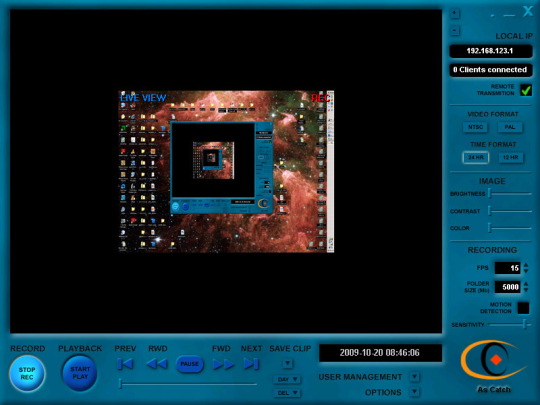Image resolution: width=540 pixels, height=405 pixels.
Task: Click the START PLAY button
Action: tap(80, 373)
